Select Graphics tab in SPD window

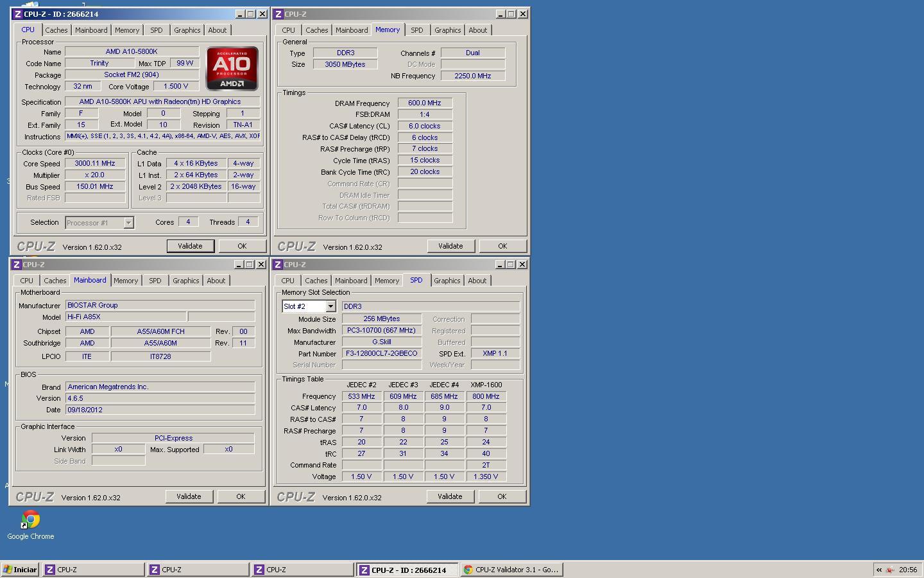coord(447,281)
